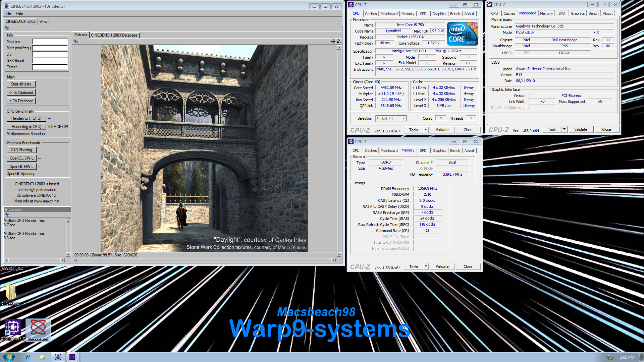This screenshot has width=644, height=362.
Task: Click Close in the CPU-Z Mainboard window
Action: tap(606, 129)
